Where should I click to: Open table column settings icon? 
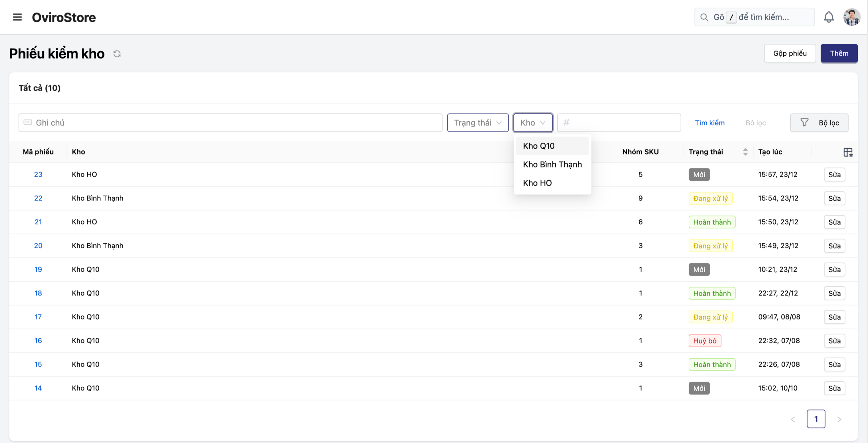(x=848, y=152)
